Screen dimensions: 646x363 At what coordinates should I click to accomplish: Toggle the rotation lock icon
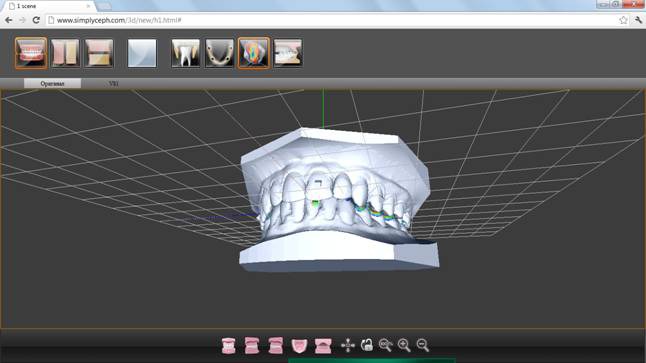(367, 345)
